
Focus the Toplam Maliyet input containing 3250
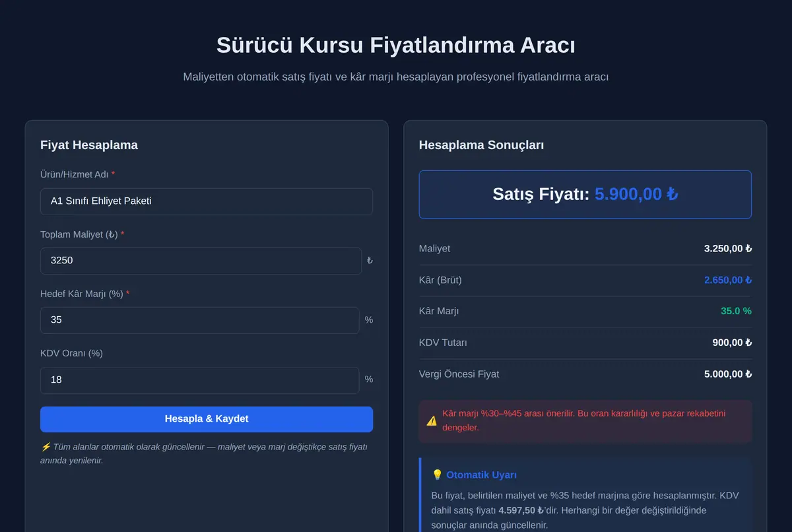pos(201,261)
